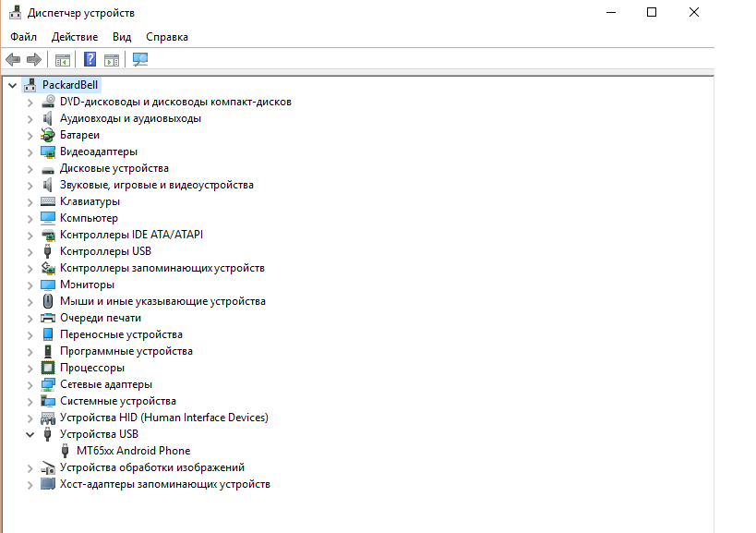Expand the Сетевые адаптеры arrow

tap(30, 385)
